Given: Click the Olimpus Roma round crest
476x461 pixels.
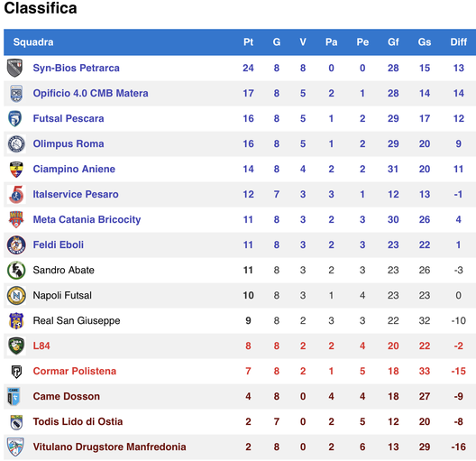Looking at the screenshot, I should (16, 144).
